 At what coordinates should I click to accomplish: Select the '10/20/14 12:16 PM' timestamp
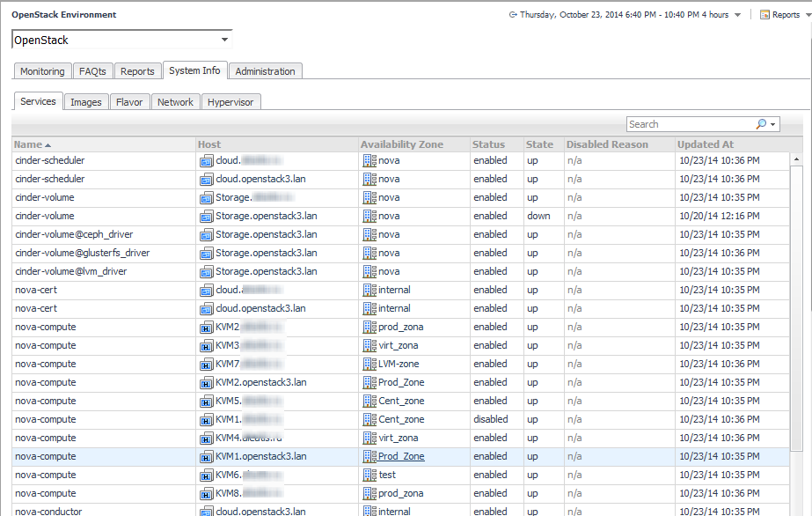pos(720,216)
